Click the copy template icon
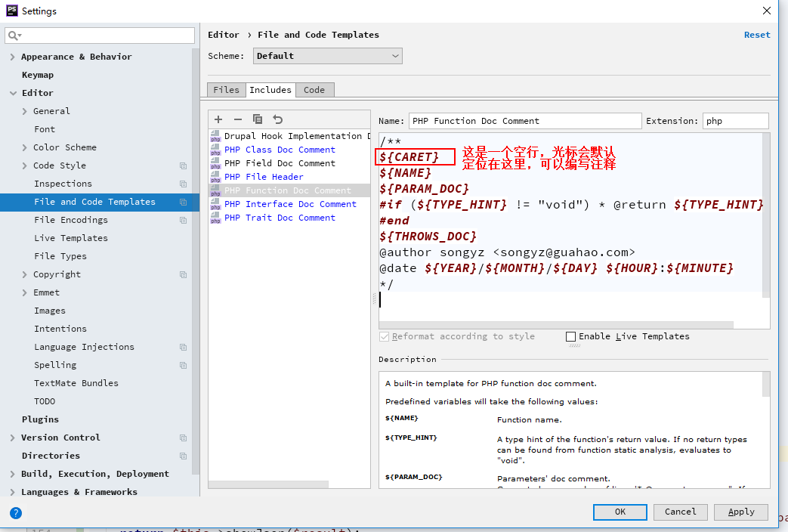The width and height of the screenshot is (788, 532). pyautogui.click(x=258, y=119)
